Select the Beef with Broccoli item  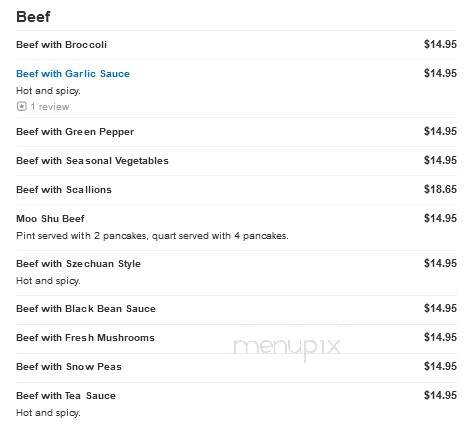coord(61,45)
